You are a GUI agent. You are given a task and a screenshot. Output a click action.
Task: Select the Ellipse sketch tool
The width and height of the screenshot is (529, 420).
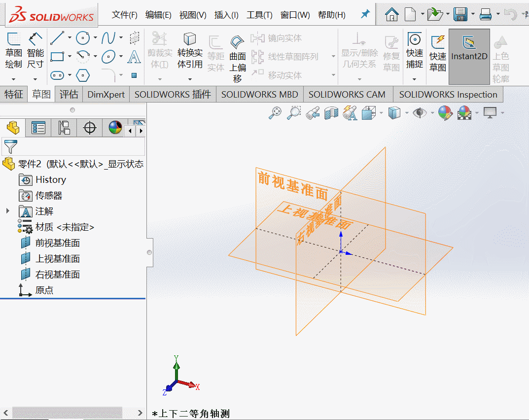point(108,56)
